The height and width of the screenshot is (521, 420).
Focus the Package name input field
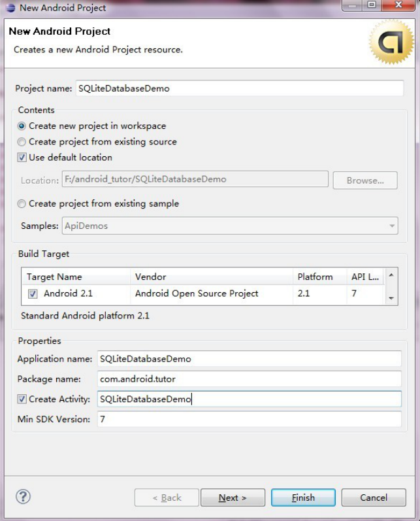248,378
